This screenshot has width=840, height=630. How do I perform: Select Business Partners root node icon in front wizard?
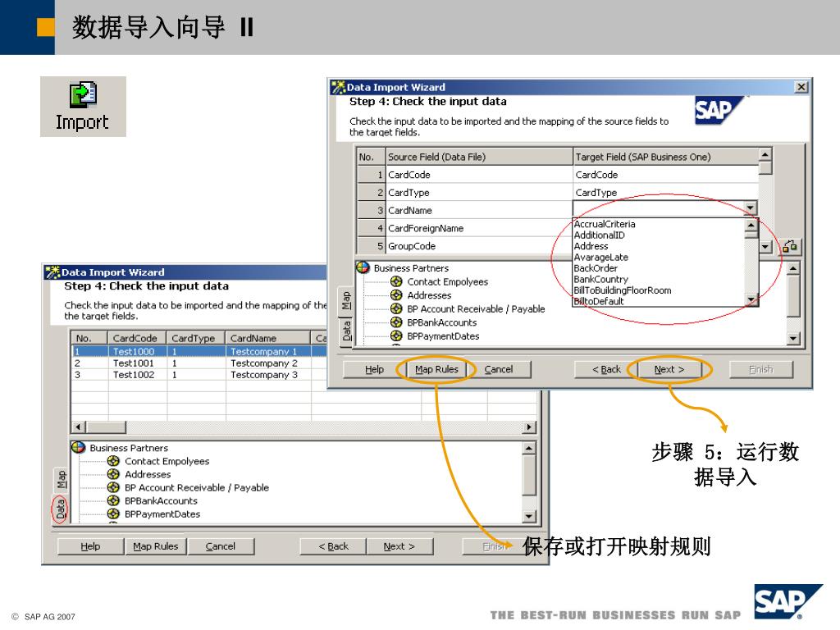(x=363, y=267)
